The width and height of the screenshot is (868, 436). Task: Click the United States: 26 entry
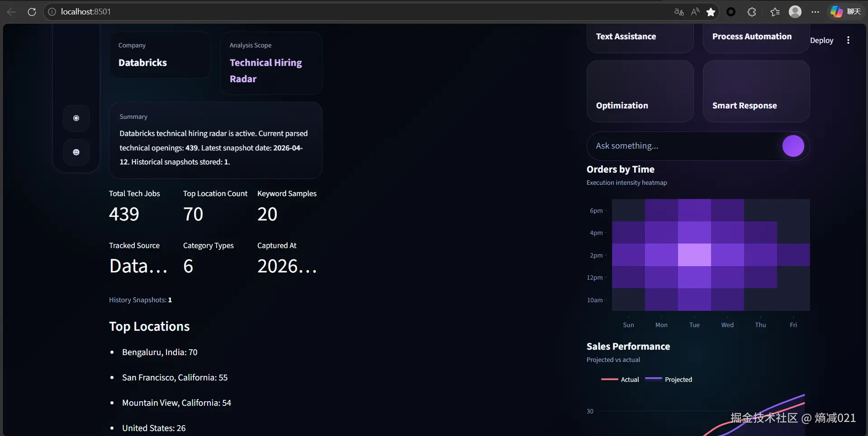[154, 428]
